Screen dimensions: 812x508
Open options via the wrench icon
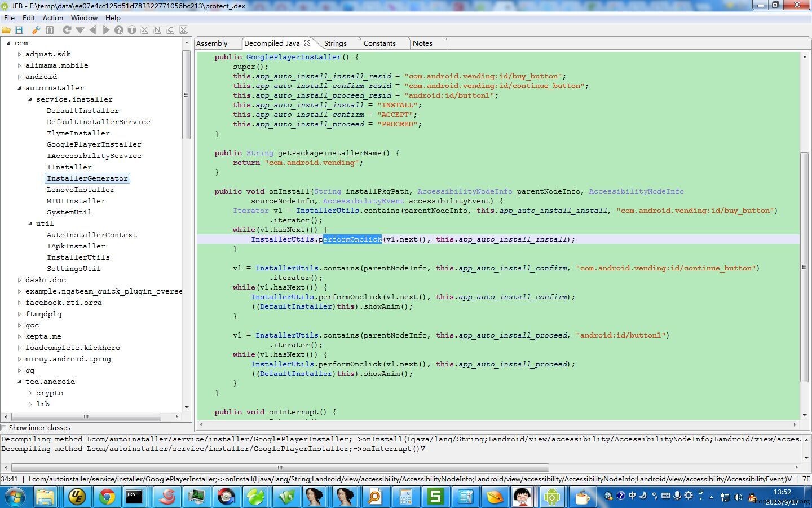(x=36, y=30)
